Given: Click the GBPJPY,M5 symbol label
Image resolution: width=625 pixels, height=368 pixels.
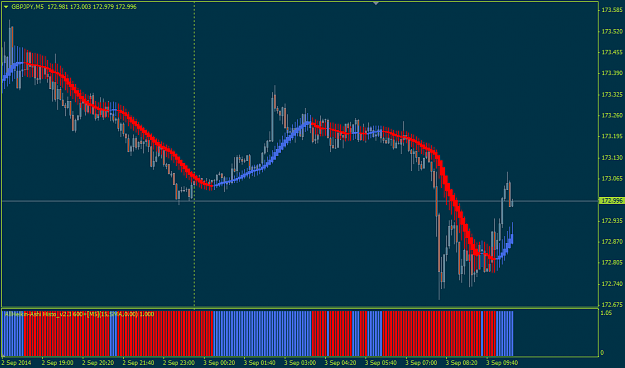Looking at the screenshot, I should 28,7.
